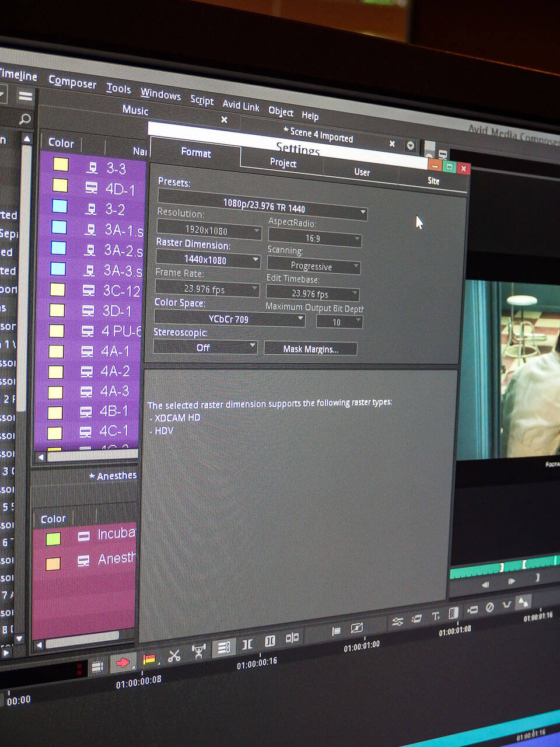Toggle the highlighted link selection icon
This screenshot has width=560, height=747.
[223, 647]
